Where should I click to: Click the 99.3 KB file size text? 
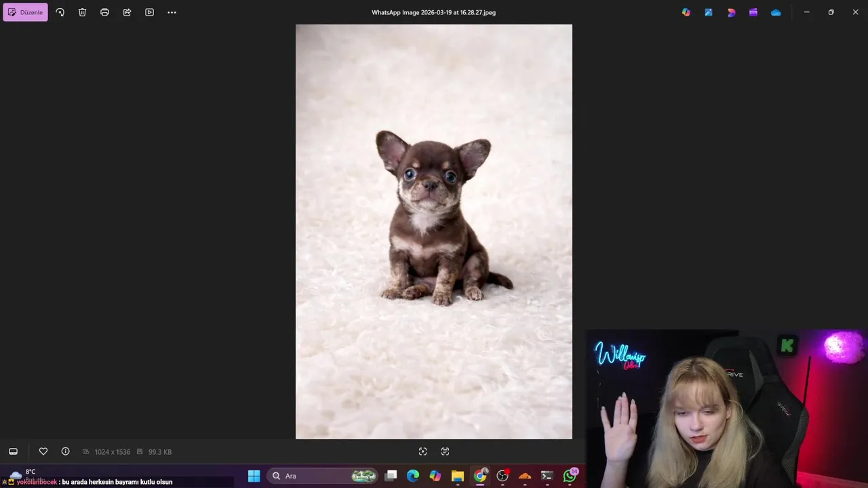(160, 452)
